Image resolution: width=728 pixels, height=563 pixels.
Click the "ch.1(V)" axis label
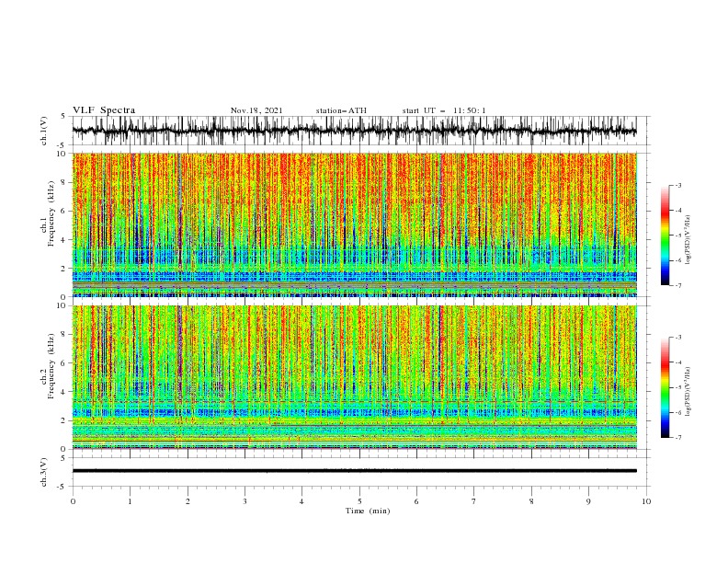(x=44, y=131)
